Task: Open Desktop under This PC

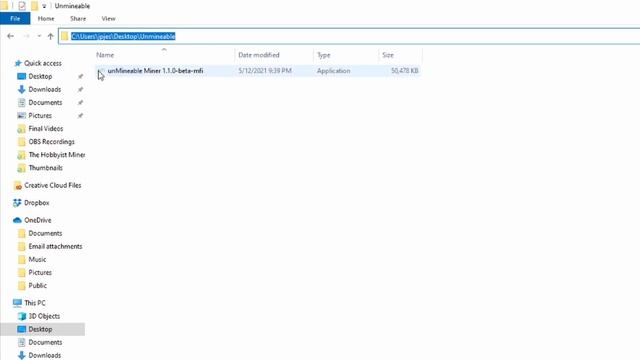Action: [40, 329]
